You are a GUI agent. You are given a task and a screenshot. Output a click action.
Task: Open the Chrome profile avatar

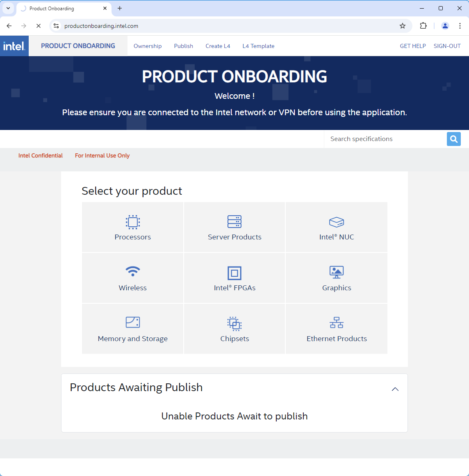445,26
